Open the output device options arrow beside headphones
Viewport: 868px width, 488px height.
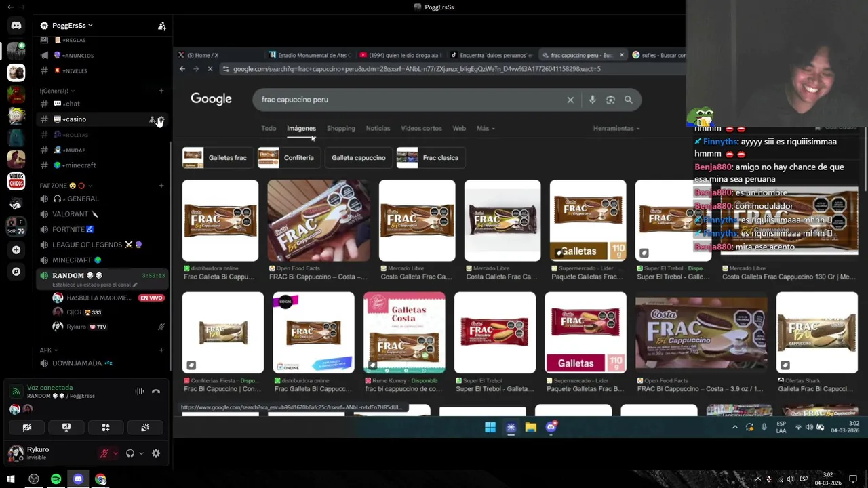click(141, 453)
